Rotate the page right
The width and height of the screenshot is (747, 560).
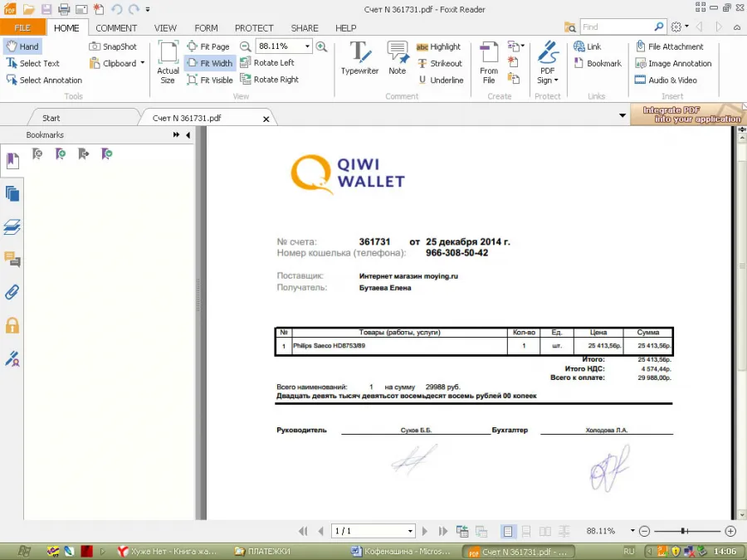[x=269, y=80]
